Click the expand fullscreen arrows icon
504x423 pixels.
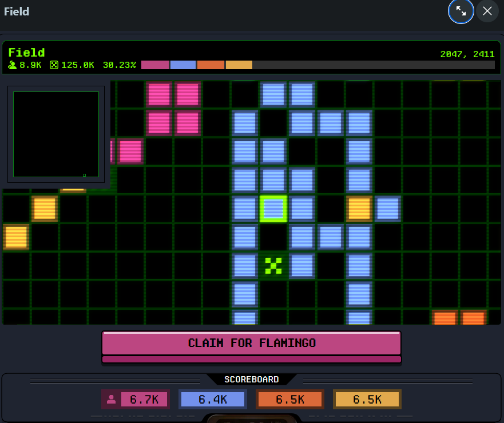(461, 11)
